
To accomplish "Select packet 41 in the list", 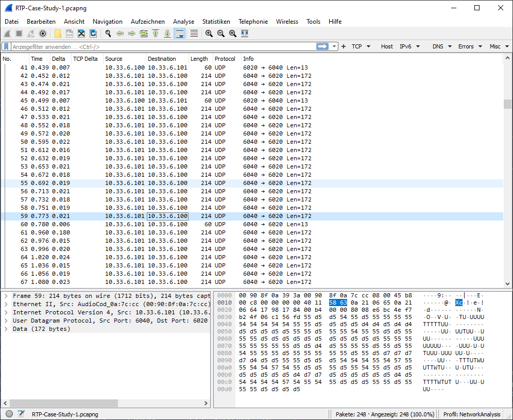I will point(252,68).
